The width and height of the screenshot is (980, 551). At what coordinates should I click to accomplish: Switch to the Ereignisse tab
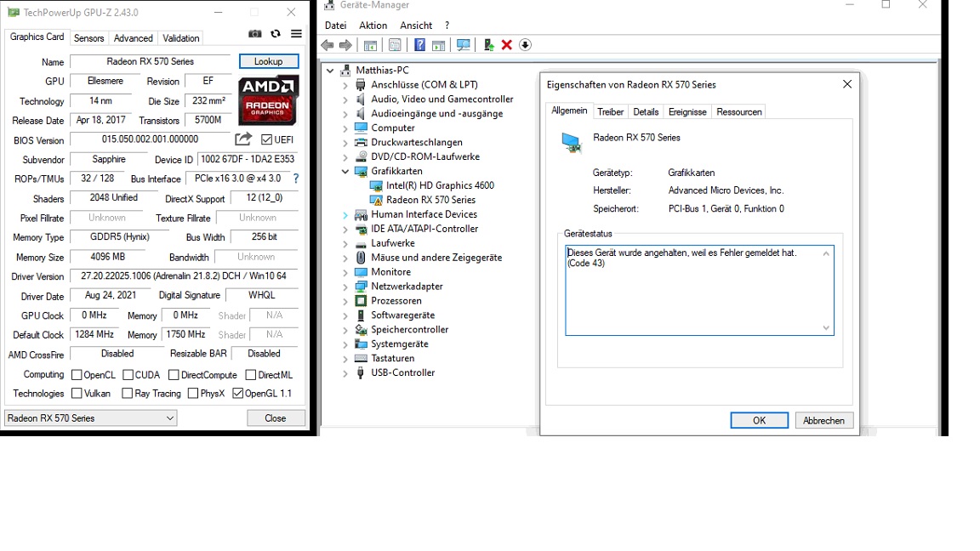click(687, 112)
